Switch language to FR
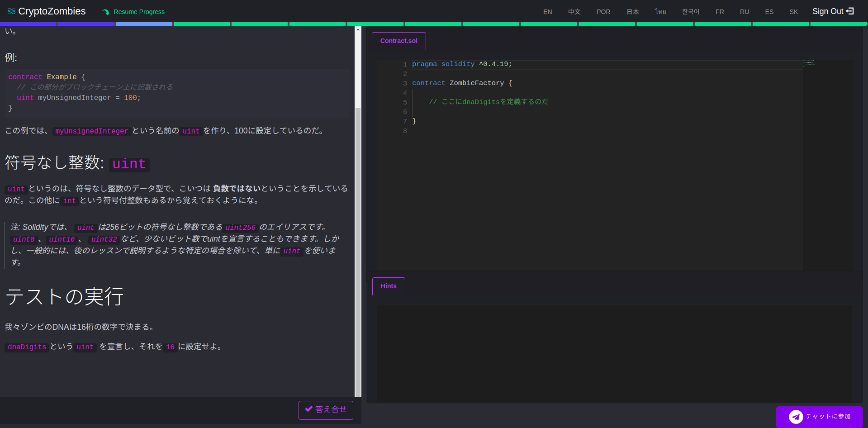 pyautogui.click(x=719, y=12)
